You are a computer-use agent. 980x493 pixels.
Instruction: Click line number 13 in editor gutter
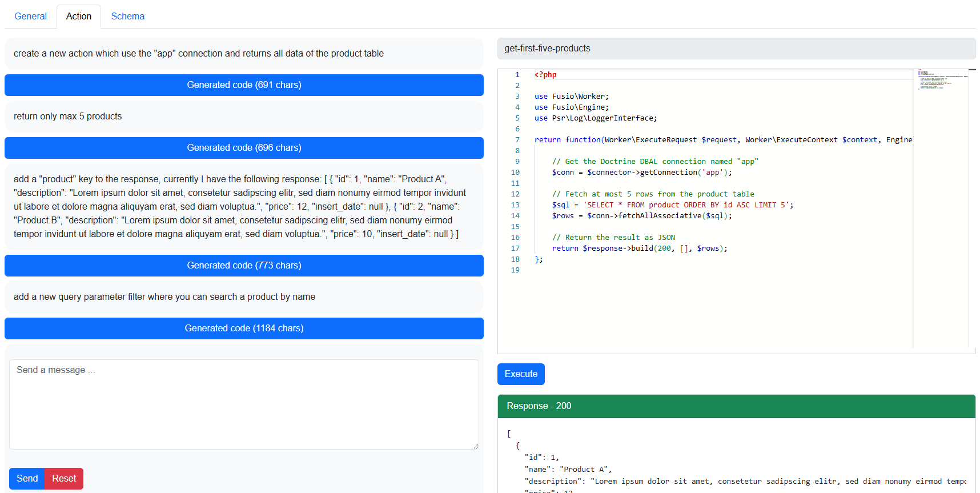(x=515, y=205)
